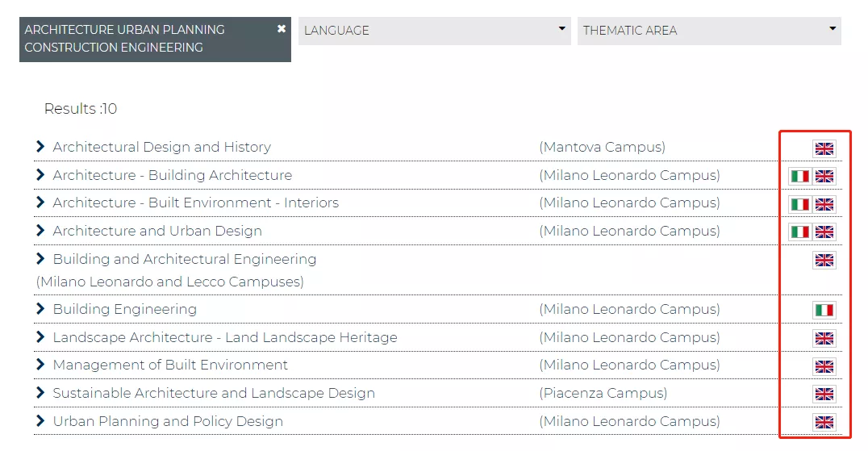Click UK flag for Sustainable Architecture row
This screenshot has height=451, width=868.
click(x=824, y=395)
